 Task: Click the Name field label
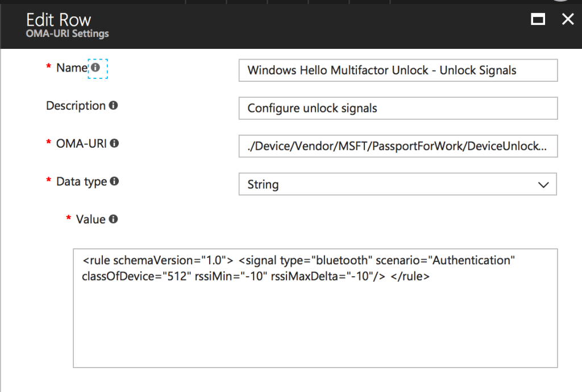pos(72,68)
